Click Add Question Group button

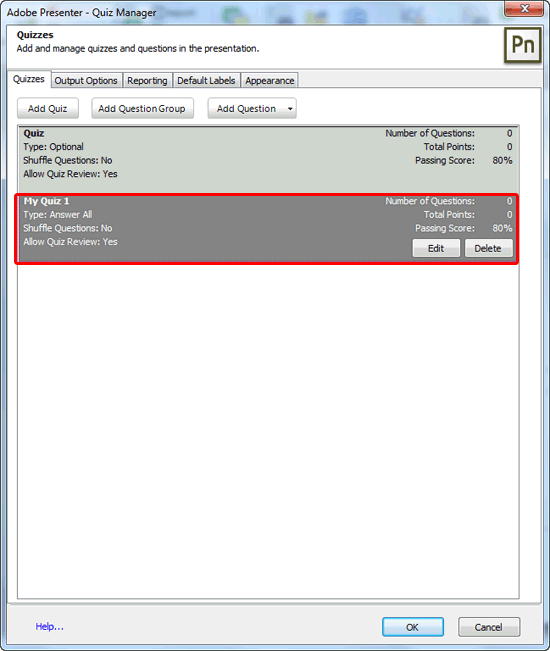pos(142,109)
